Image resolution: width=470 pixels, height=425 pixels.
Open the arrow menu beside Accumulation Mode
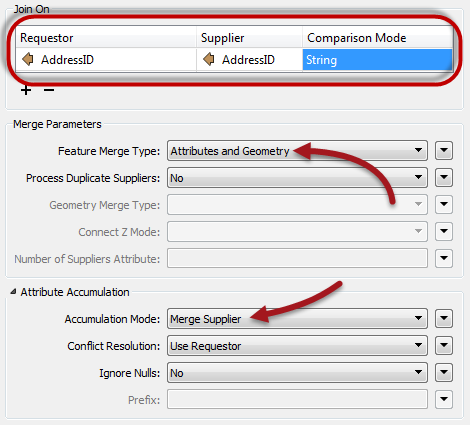click(444, 319)
